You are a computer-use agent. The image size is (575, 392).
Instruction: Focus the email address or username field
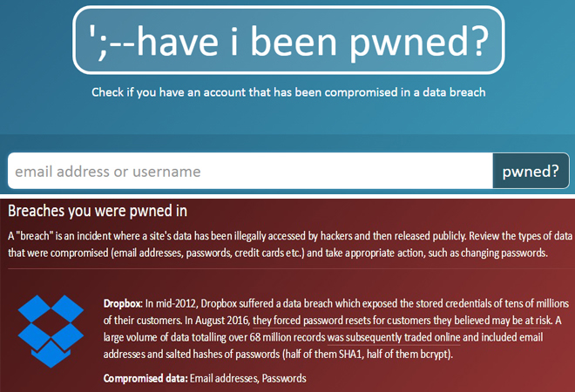[249, 171]
